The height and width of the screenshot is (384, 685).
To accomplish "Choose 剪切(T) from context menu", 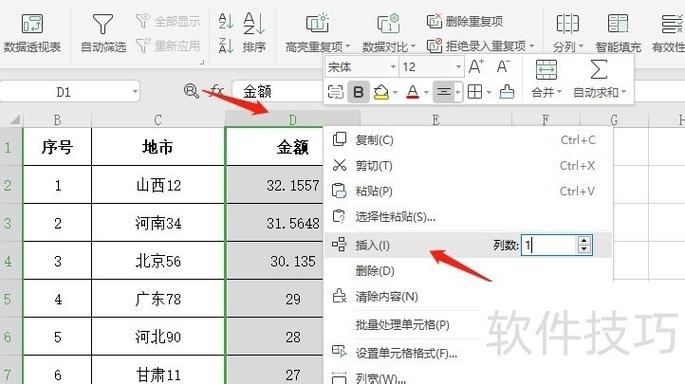I will [468, 166].
